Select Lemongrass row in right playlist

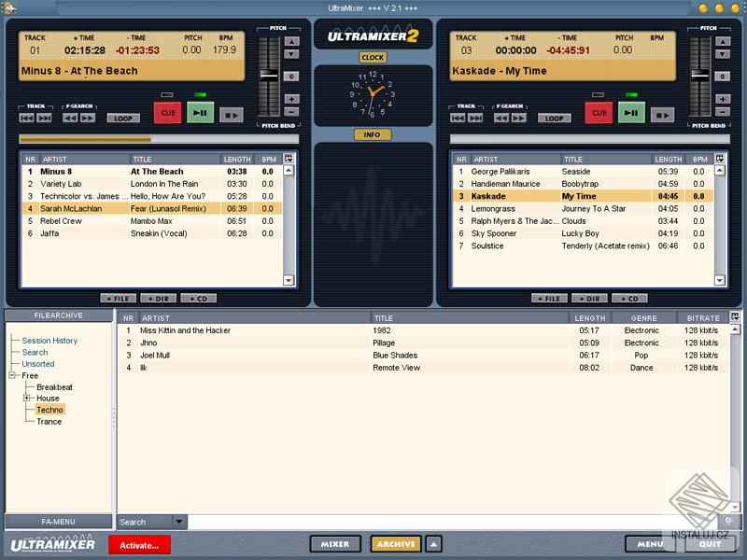point(583,208)
